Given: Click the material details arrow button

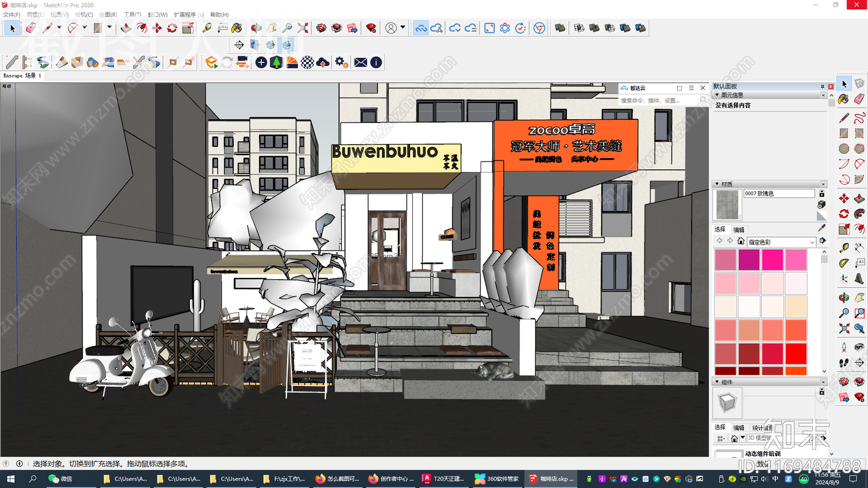Looking at the screenshot, I should [x=822, y=241].
